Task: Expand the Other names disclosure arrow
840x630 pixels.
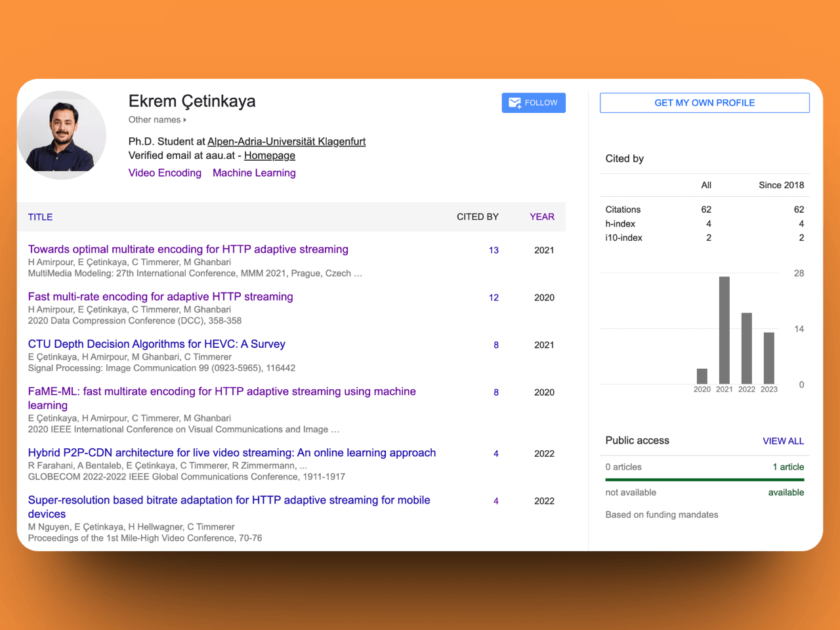Action: tap(185, 120)
